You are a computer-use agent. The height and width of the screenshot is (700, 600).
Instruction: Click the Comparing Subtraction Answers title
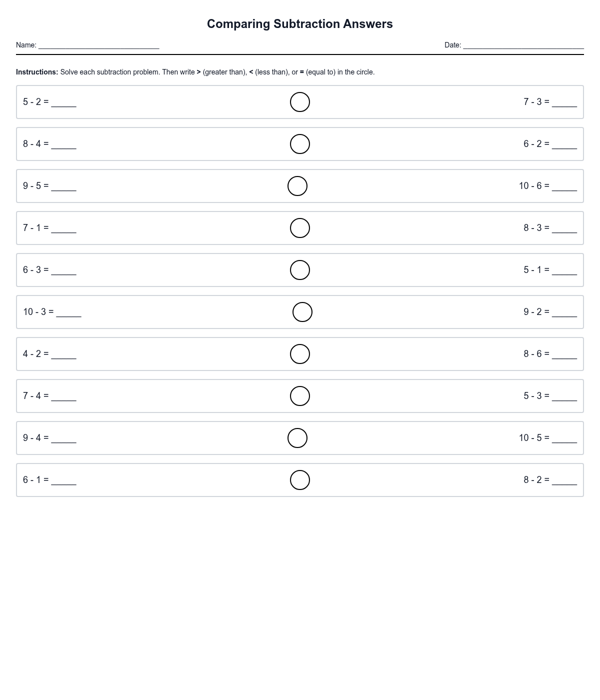click(x=300, y=24)
